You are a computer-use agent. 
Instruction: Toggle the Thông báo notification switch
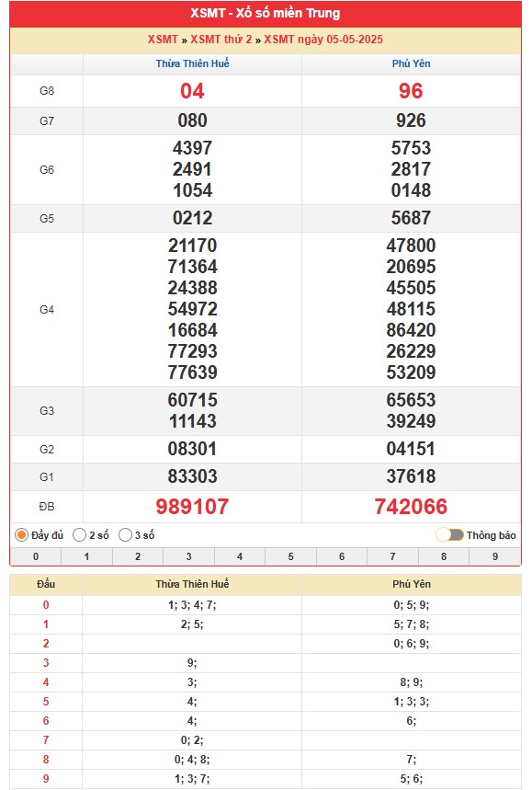click(450, 535)
